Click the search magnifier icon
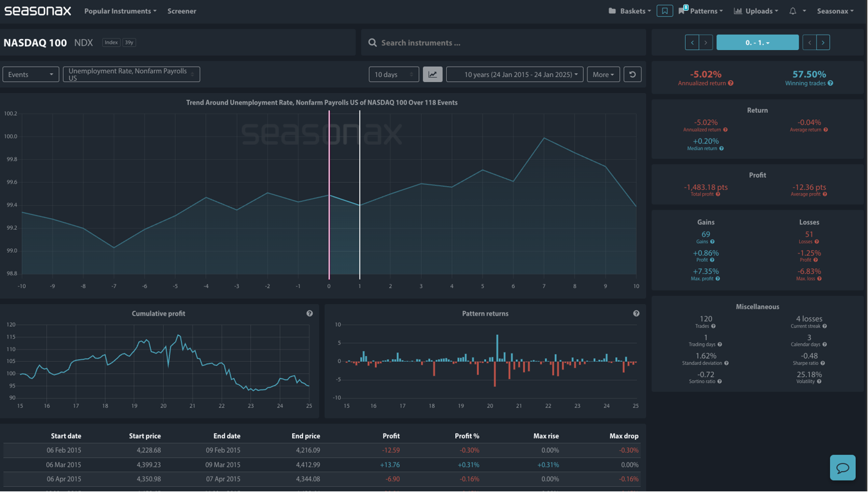The height and width of the screenshot is (492, 868). (372, 43)
